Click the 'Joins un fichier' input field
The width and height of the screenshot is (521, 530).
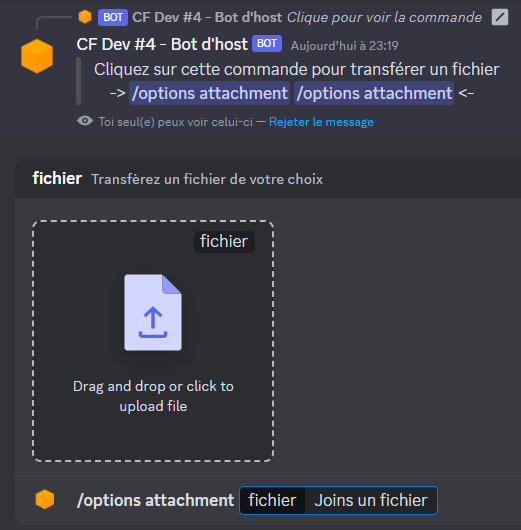click(371, 500)
